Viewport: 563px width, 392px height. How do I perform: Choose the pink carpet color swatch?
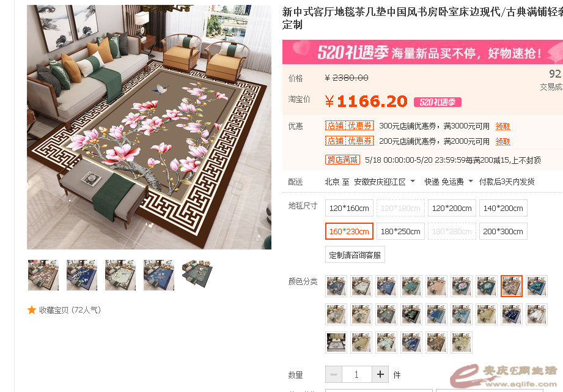click(x=436, y=286)
